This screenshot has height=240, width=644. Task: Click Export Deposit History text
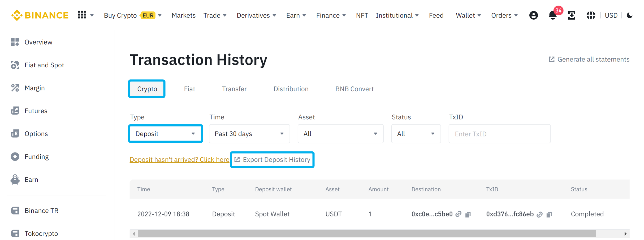pyautogui.click(x=276, y=159)
